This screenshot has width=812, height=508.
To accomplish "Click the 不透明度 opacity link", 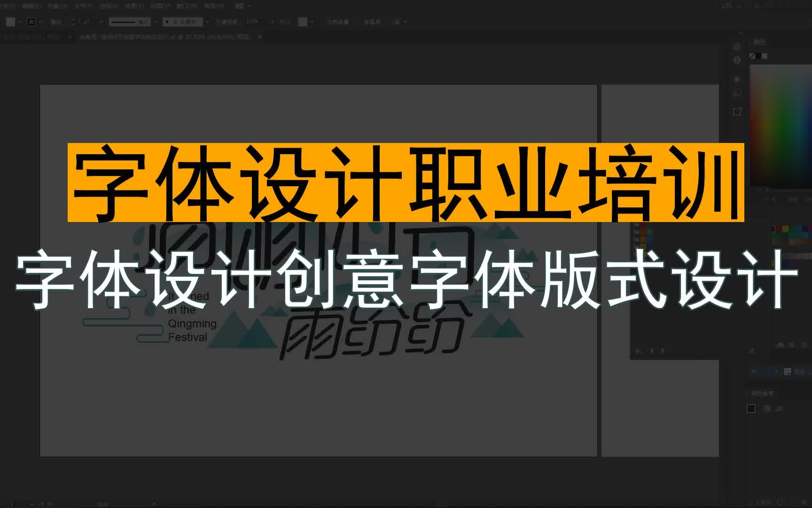I will tap(226, 22).
